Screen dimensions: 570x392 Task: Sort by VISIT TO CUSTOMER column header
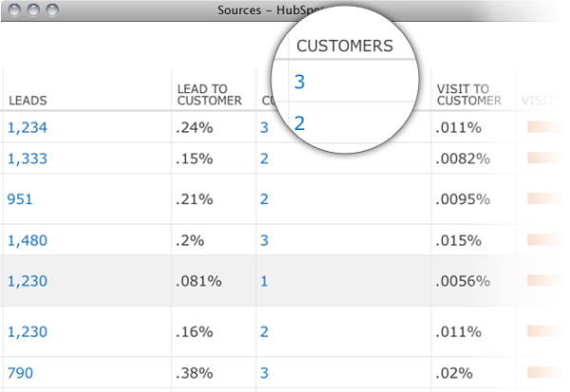coord(468,94)
